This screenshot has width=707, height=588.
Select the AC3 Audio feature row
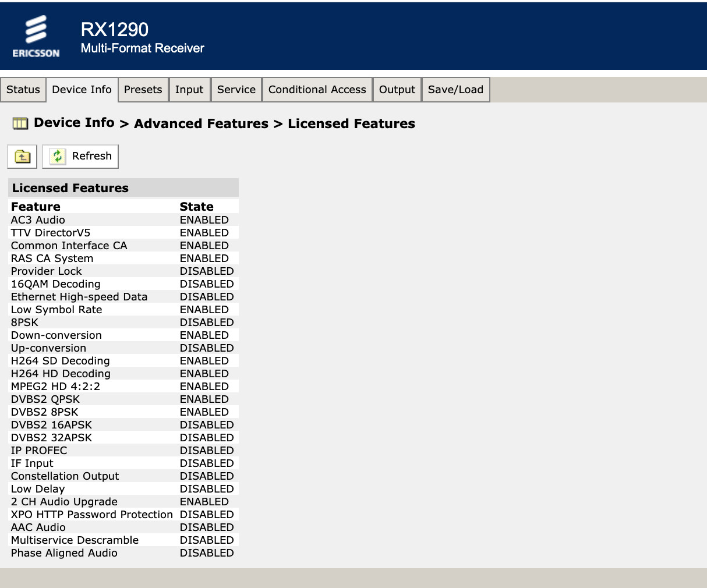click(123, 220)
